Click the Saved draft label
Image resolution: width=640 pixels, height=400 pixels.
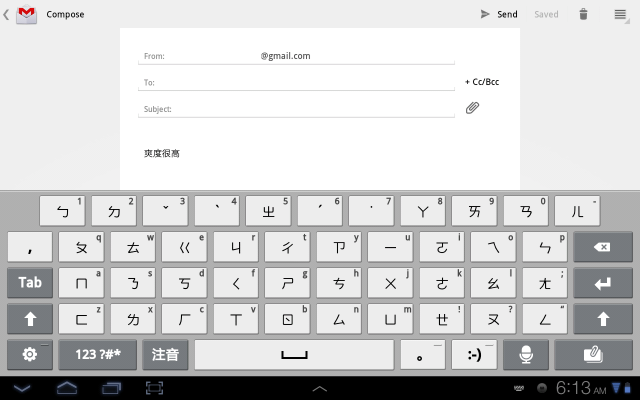coord(546,14)
